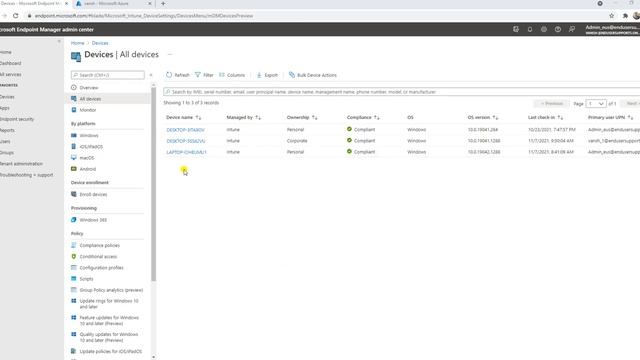640x360 pixels.
Task: Switch to the Microsoft Azure browser tab
Action: click(113, 4)
